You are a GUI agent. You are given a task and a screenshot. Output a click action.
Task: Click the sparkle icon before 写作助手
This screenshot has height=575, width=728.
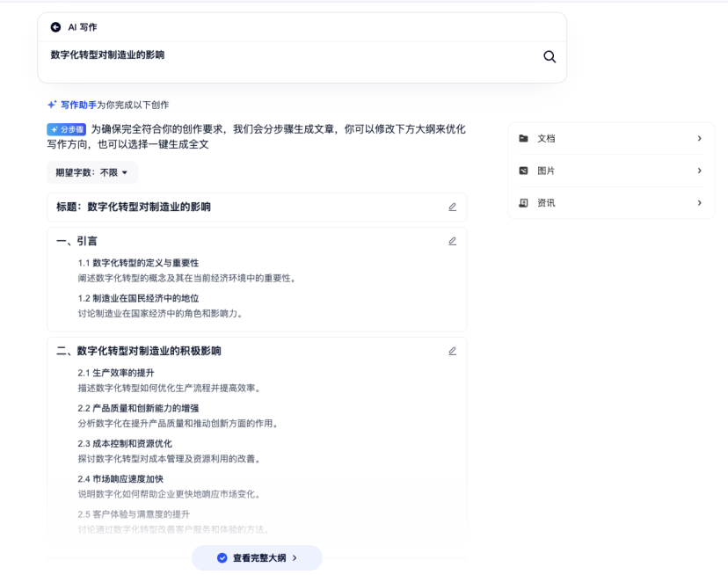pos(52,105)
